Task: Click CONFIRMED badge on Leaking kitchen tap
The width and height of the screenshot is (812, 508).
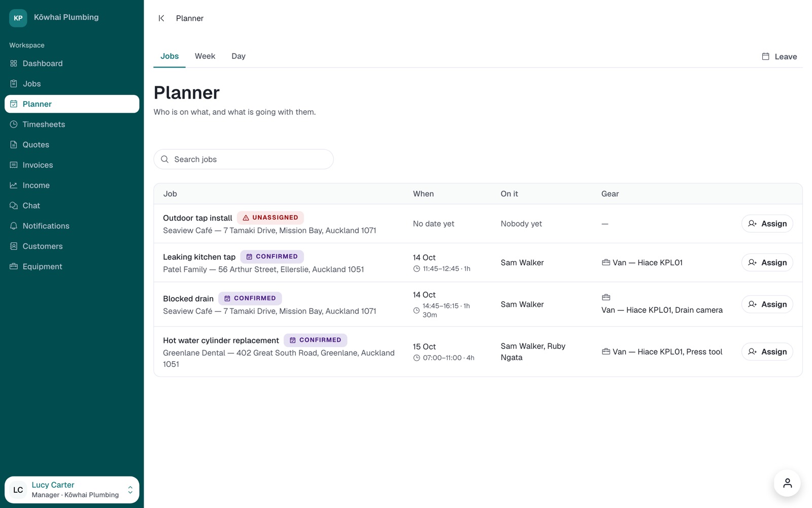Action: tap(272, 257)
